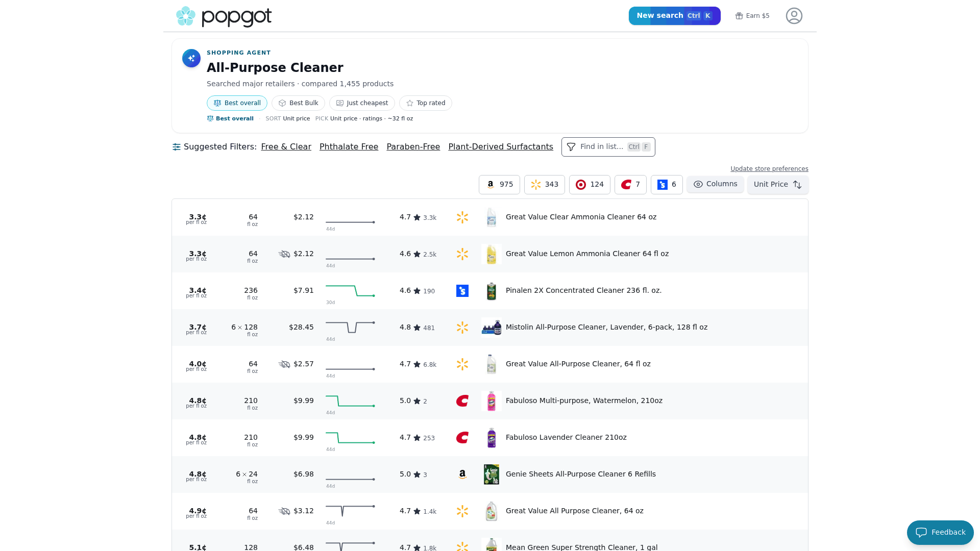Open the Feedback chat button
This screenshot has width=980, height=551.
(940, 533)
